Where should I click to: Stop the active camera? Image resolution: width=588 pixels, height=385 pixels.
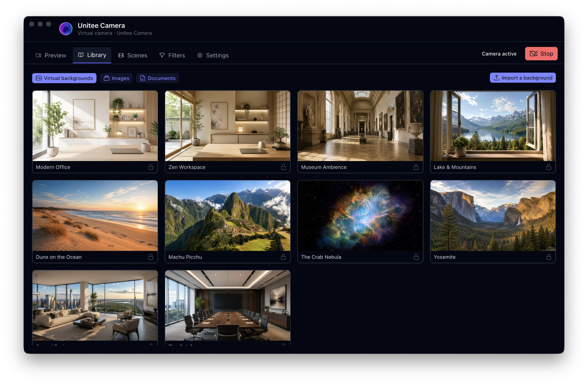[541, 54]
